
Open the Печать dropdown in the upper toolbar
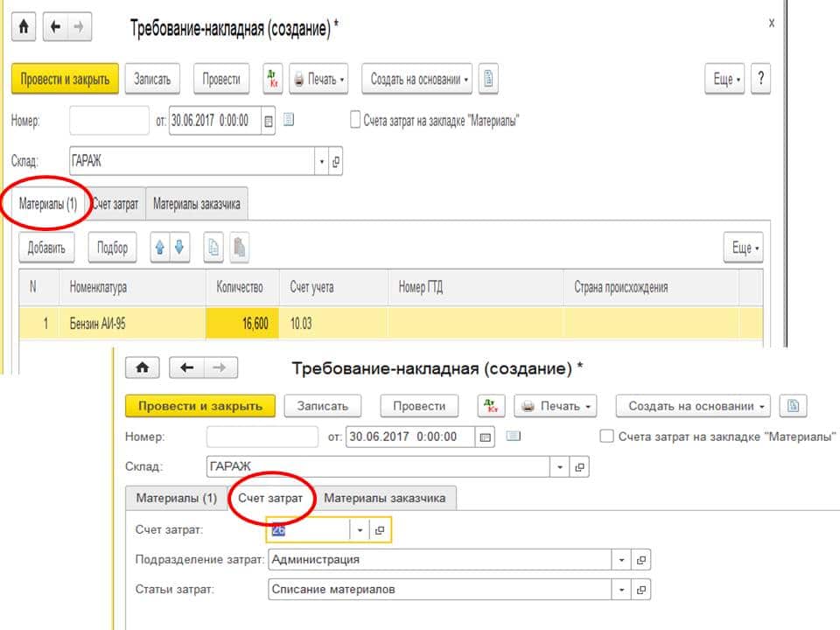[x=318, y=79]
